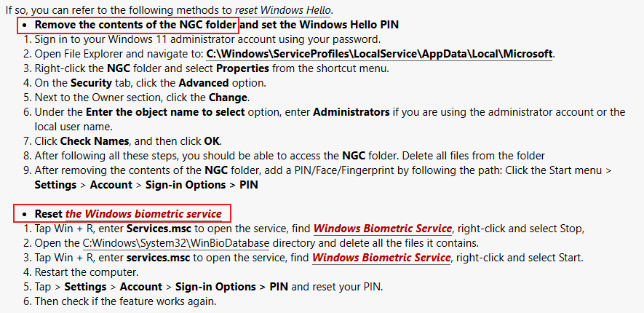Open Windows Biometric Service link beside 'select Start'
This screenshot has height=313, width=644.
[x=381, y=258]
